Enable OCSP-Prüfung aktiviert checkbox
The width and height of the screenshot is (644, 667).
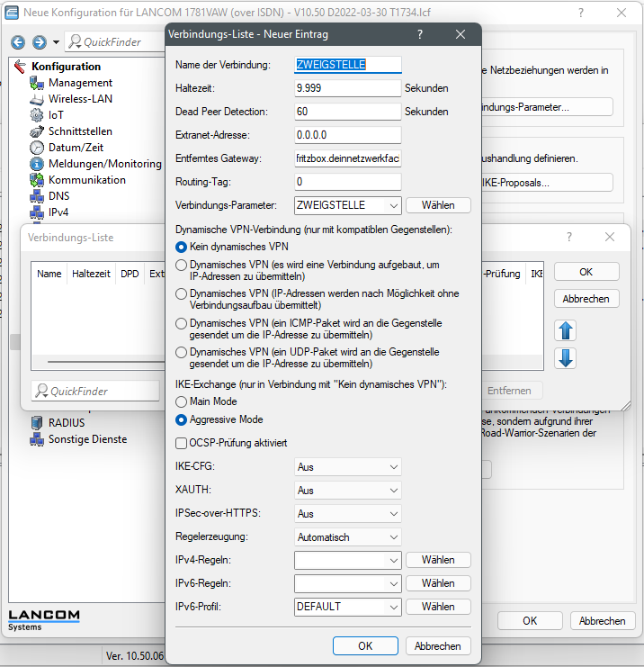tap(182, 443)
